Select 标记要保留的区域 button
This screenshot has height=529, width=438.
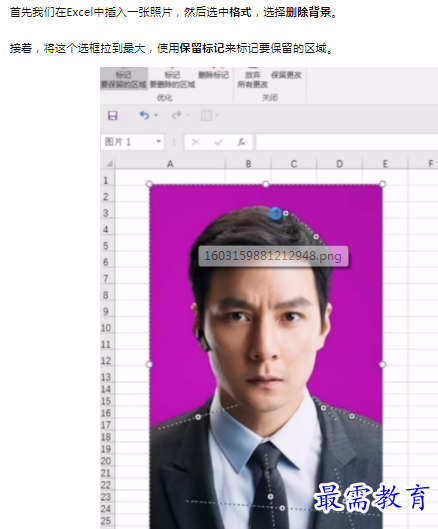coord(124,79)
